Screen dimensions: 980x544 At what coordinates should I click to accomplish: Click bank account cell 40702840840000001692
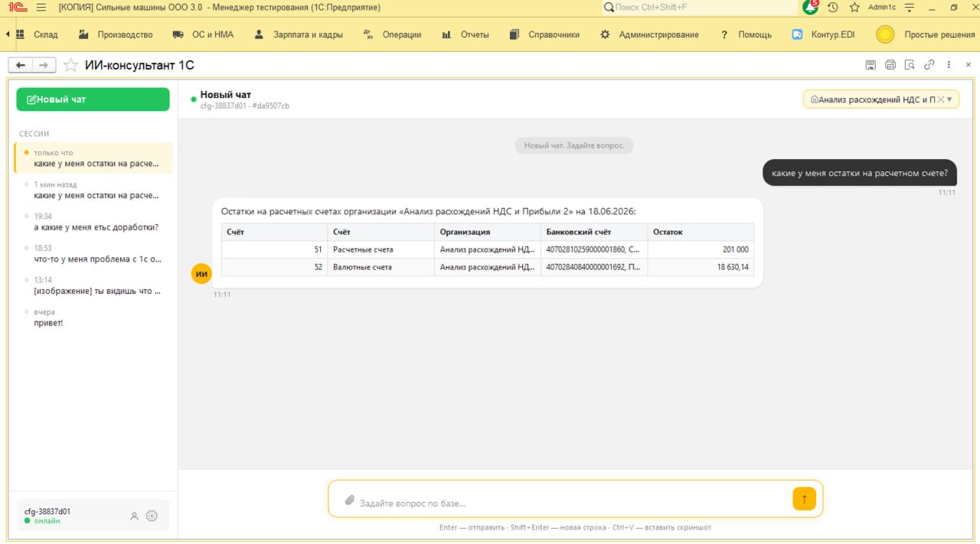[x=594, y=267]
